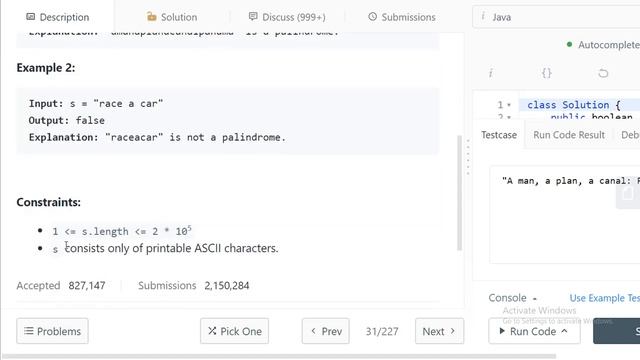Click the "Output: false" line

coord(67,120)
